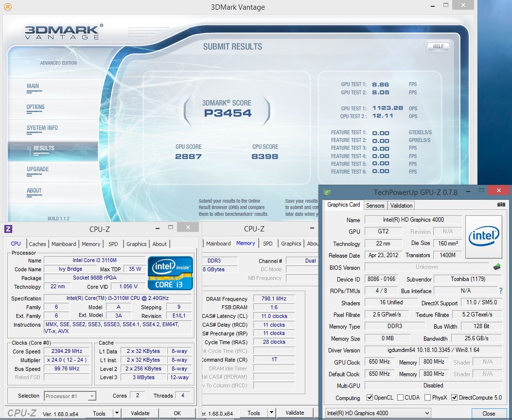This screenshot has height=420, width=512.
Task: Switch to the Mainboard tab in first CPU-Z
Action: coord(64,244)
